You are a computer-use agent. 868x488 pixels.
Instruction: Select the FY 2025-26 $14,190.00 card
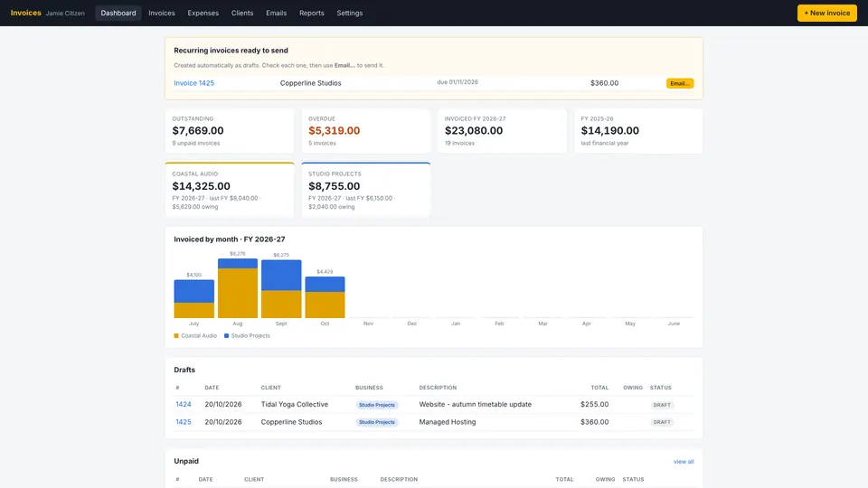(x=638, y=130)
